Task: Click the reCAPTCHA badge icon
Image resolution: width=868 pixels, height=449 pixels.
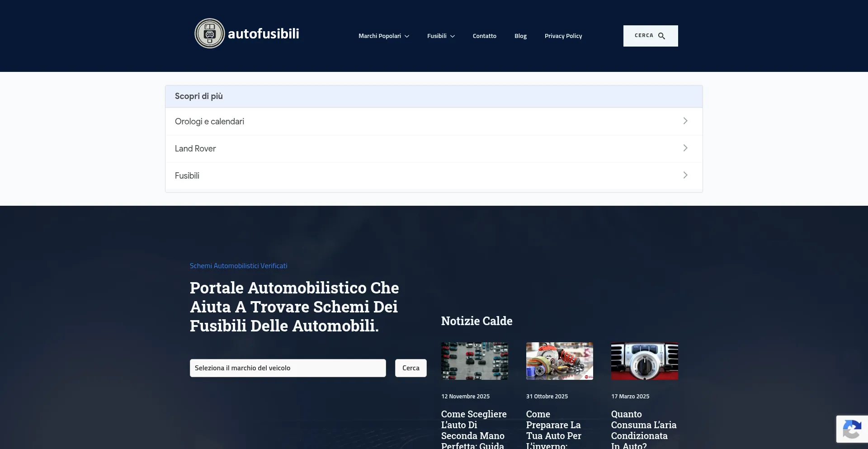Action: click(x=852, y=429)
